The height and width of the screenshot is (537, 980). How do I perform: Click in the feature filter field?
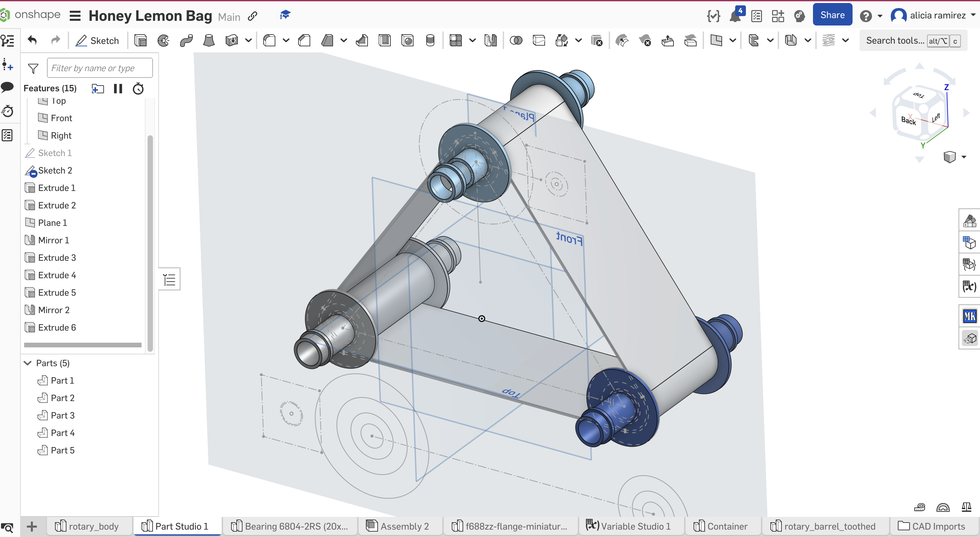tap(100, 68)
